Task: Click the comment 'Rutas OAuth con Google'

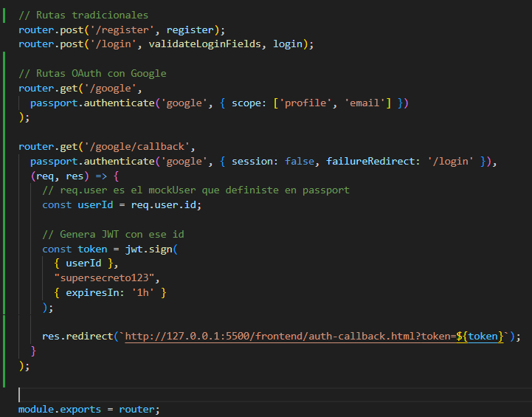Action: tap(92, 73)
